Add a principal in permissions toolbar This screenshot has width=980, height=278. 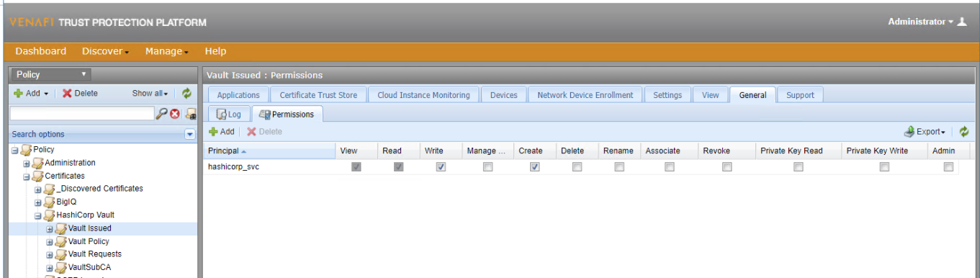tap(222, 132)
